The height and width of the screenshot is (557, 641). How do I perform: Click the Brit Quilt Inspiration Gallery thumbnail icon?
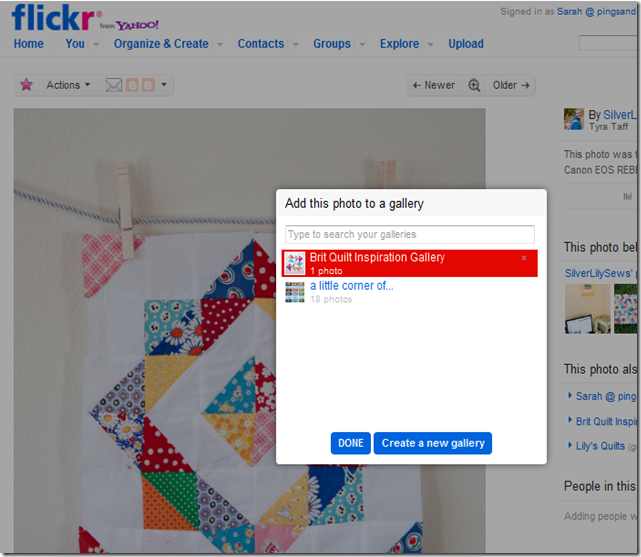[295, 263]
